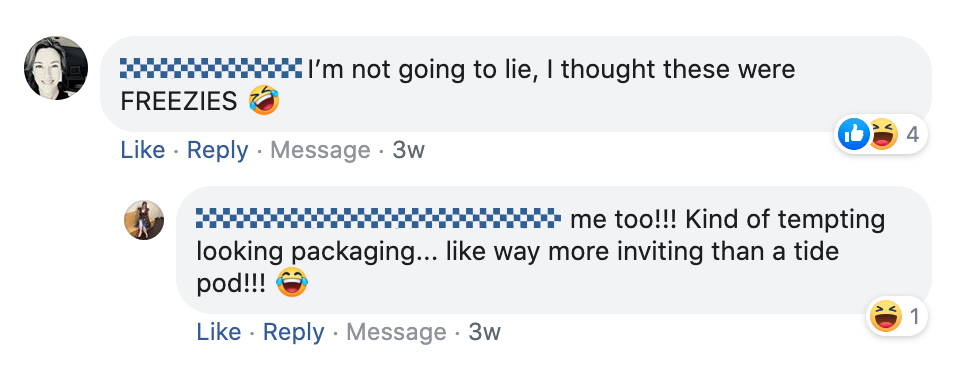Open the reaction count showing 1
Image resolution: width=977 pixels, height=378 pixels.
click(x=914, y=317)
